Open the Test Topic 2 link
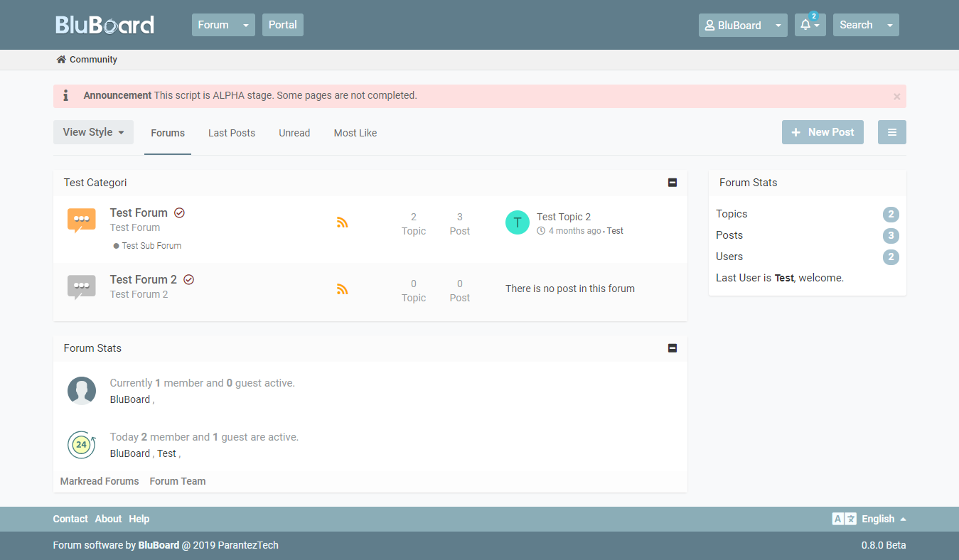959x560 pixels. pos(564,217)
